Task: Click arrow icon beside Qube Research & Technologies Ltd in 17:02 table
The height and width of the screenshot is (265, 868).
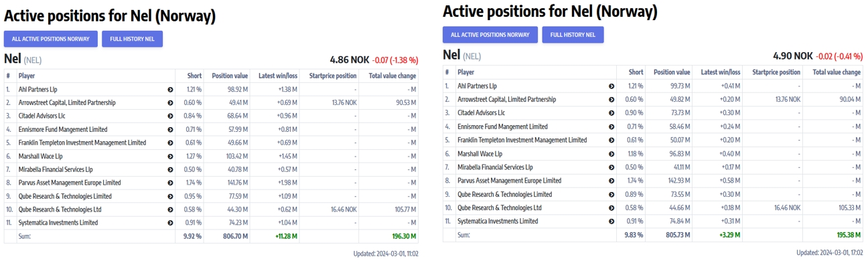Action: 611,207
